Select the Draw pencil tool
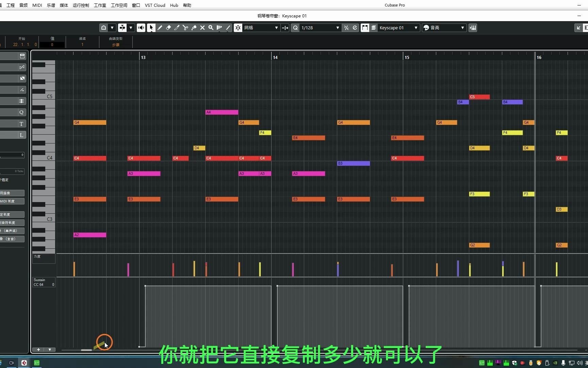Viewport: 588px width, 368px height. (160, 28)
